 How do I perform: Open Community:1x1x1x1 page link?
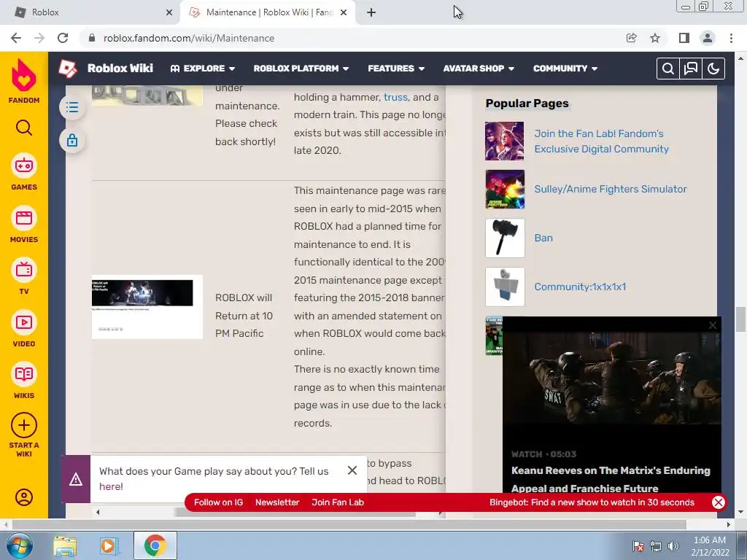580,287
